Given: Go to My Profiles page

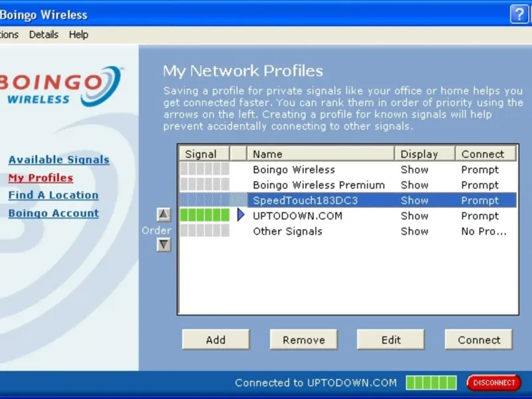Looking at the screenshot, I should (41, 178).
